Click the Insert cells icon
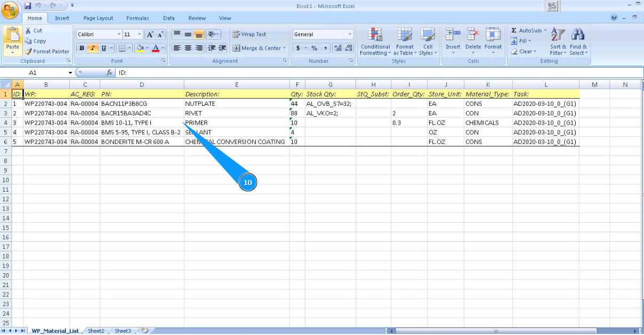Screen dimensions: 644x335 tap(453, 35)
